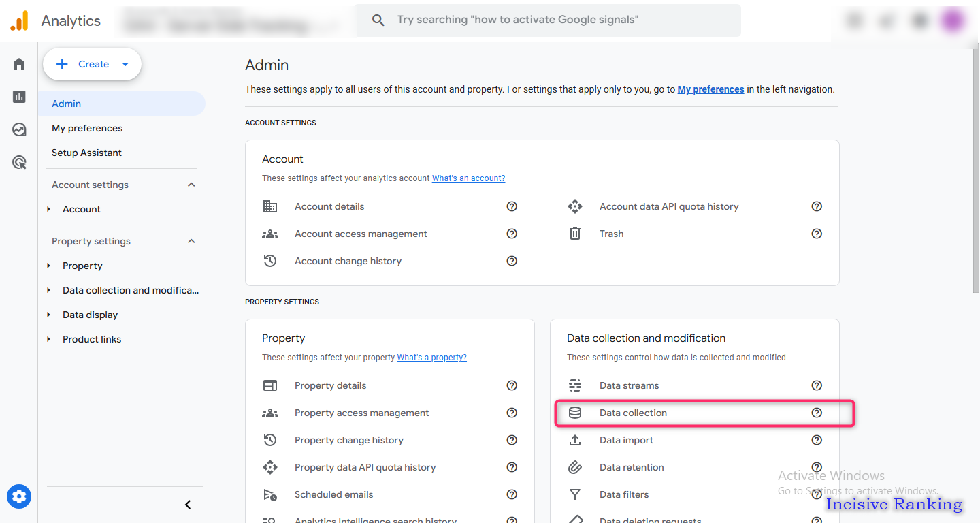Open the Explore icon in left rail

tap(19, 129)
